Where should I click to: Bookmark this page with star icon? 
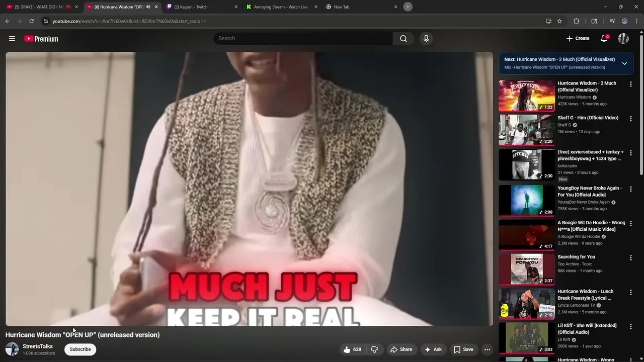click(x=559, y=21)
